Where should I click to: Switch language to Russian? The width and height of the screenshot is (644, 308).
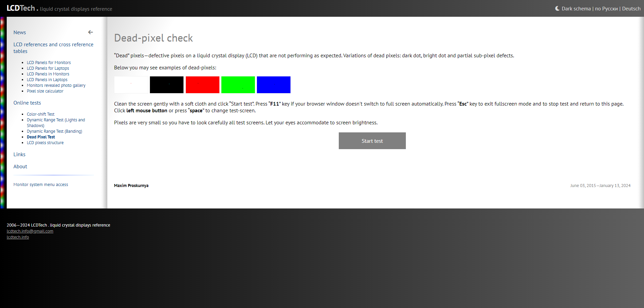(606, 9)
